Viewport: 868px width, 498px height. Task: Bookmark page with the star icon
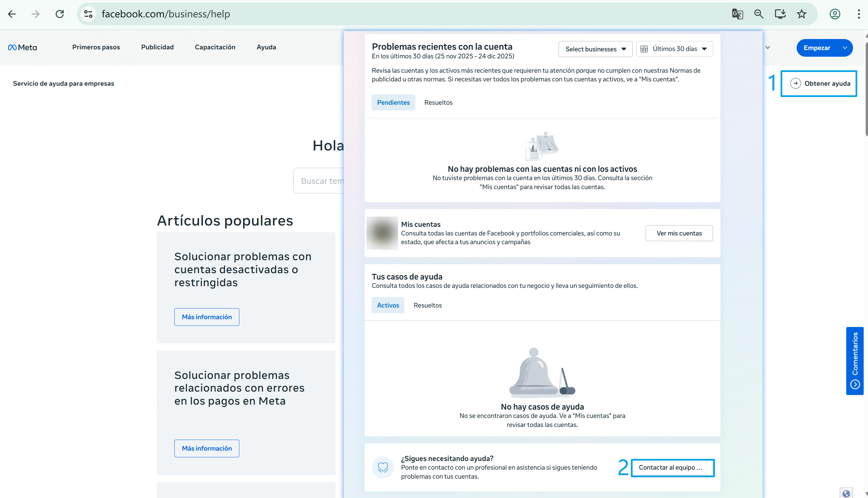pos(801,14)
